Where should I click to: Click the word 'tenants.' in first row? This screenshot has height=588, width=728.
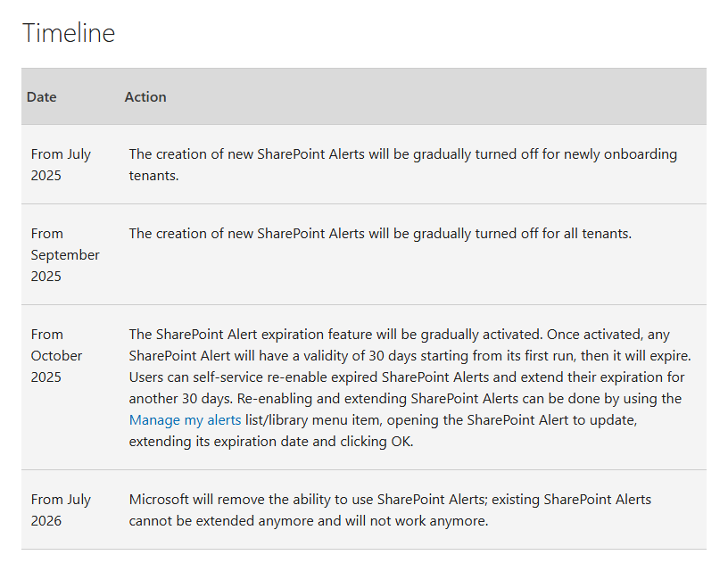tap(153, 176)
